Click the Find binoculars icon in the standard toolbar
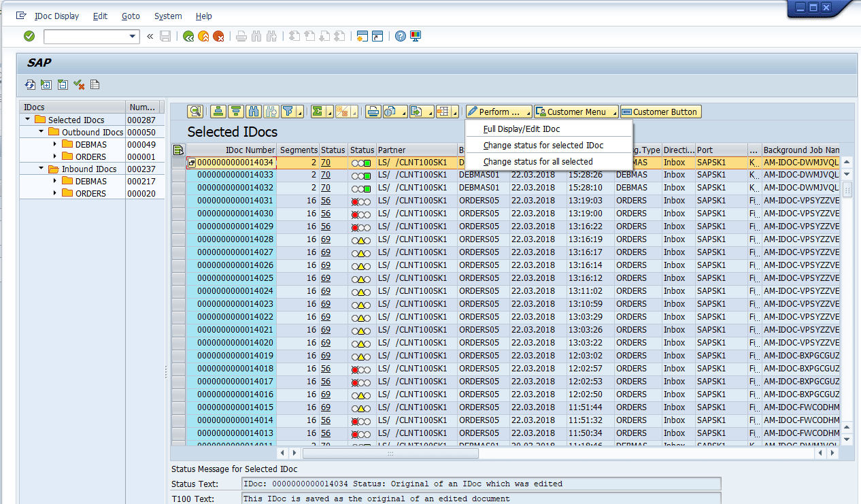Image resolution: width=861 pixels, height=504 pixels. tap(256, 36)
